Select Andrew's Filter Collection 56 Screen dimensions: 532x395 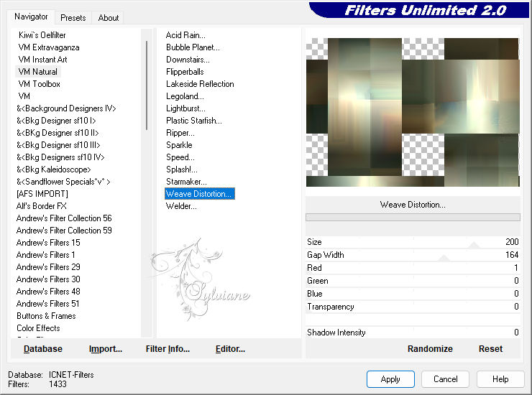(64, 218)
